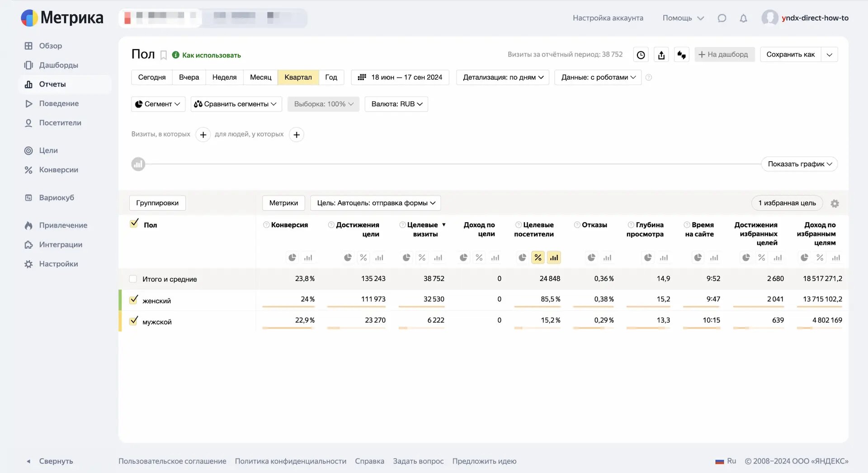The height and width of the screenshot is (473, 868).
Task: Click the date range 18 июн — 17 сен 2024
Action: coord(400,77)
